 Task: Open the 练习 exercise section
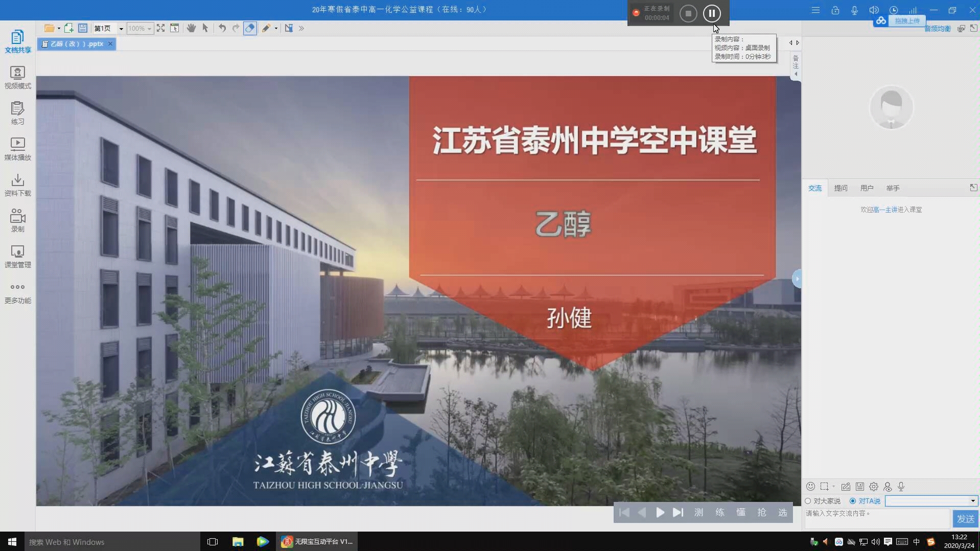pyautogui.click(x=17, y=113)
